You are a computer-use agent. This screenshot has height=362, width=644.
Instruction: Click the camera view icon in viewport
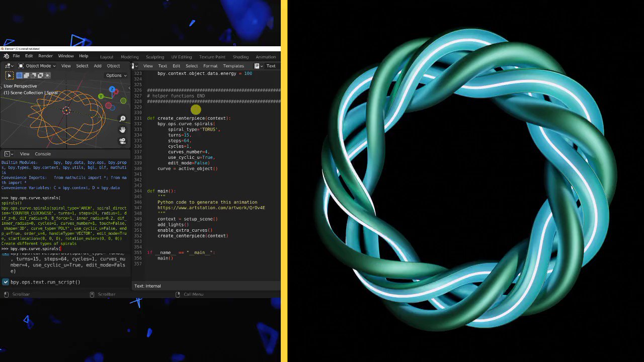[x=122, y=141]
